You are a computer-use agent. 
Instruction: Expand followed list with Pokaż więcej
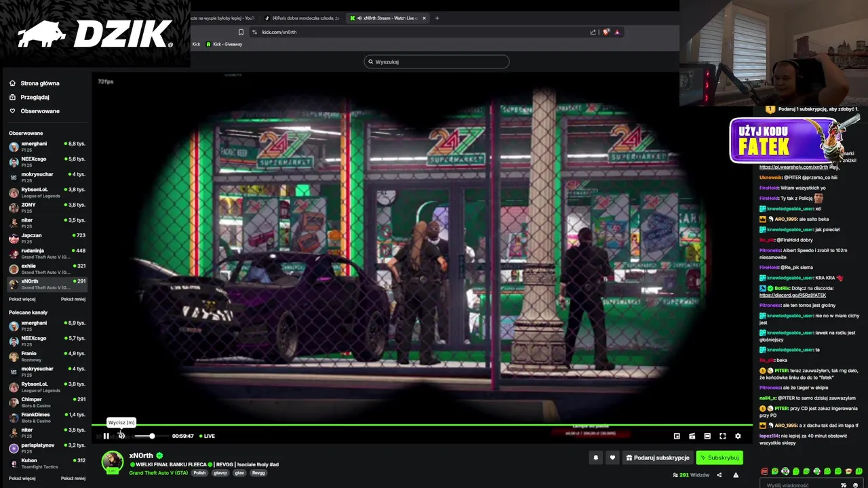click(x=22, y=299)
